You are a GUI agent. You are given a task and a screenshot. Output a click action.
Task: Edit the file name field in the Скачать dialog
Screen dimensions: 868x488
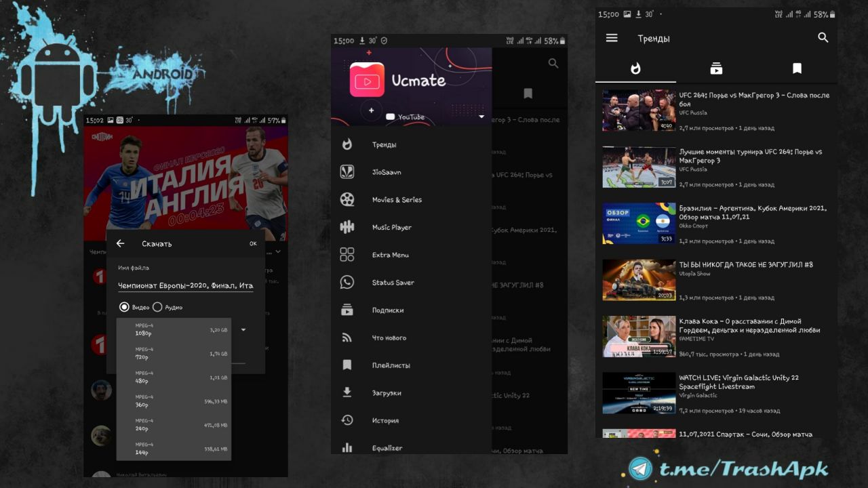point(186,285)
